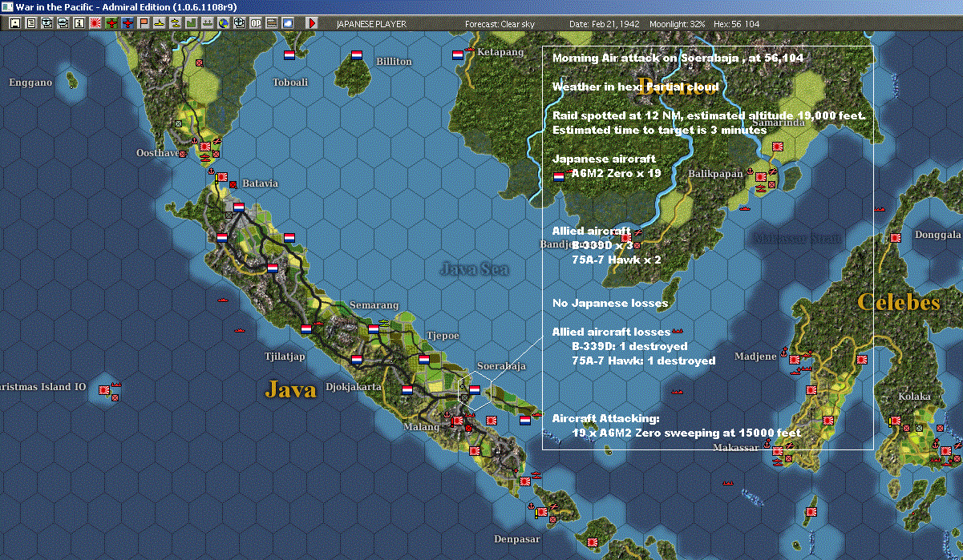Click the No Japanese losses line
Image resolution: width=963 pixels, height=560 pixels.
pos(610,303)
